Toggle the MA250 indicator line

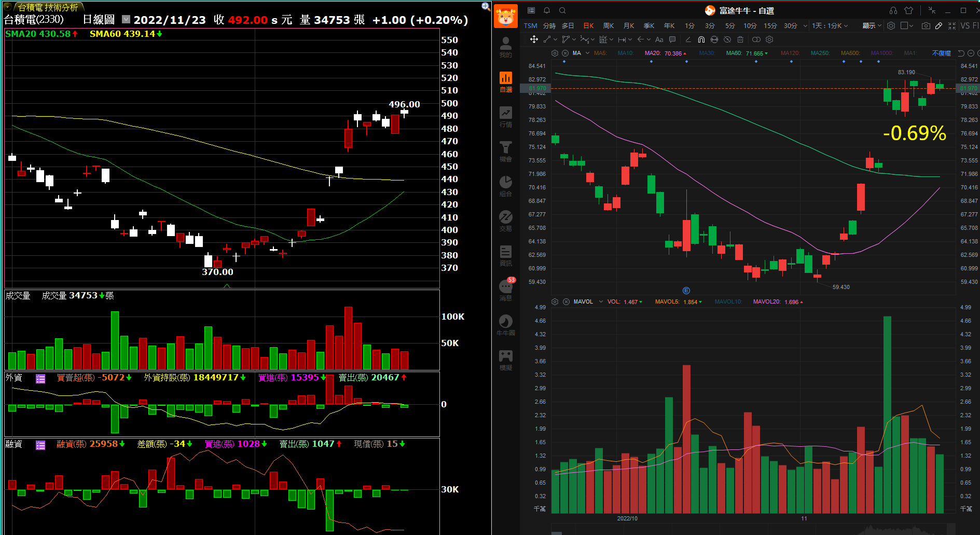(x=820, y=53)
